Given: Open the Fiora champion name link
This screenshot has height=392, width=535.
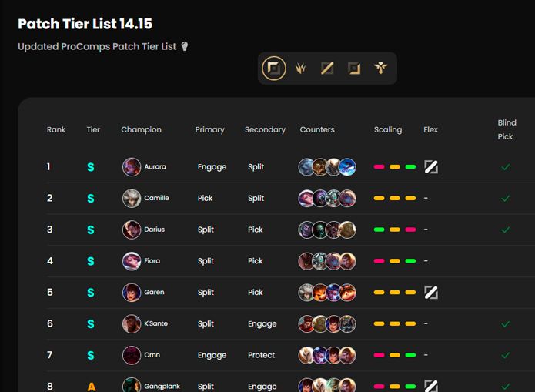Looking at the screenshot, I should click(x=152, y=261).
